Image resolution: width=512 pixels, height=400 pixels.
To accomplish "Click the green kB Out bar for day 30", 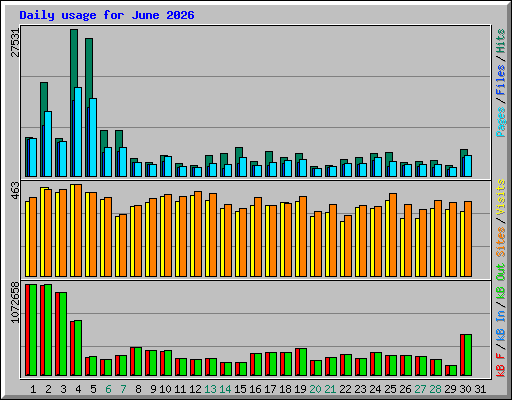I will (x=468, y=355).
